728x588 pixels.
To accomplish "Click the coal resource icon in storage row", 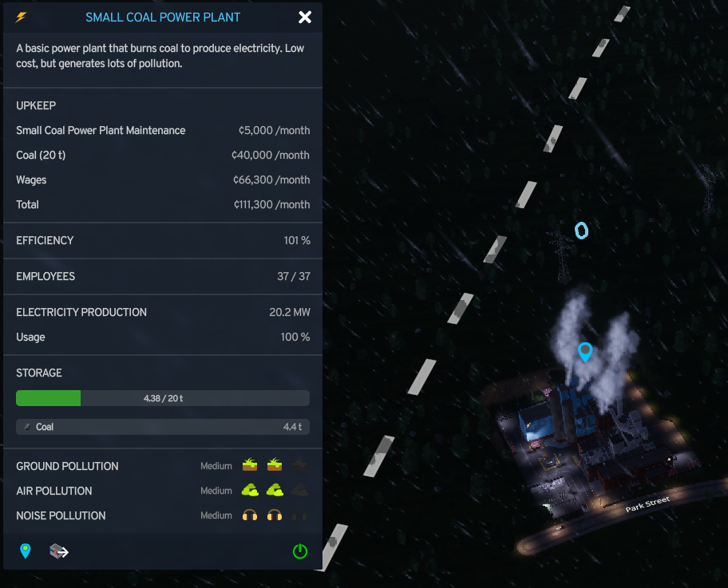I will pyautogui.click(x=27, y=427).
